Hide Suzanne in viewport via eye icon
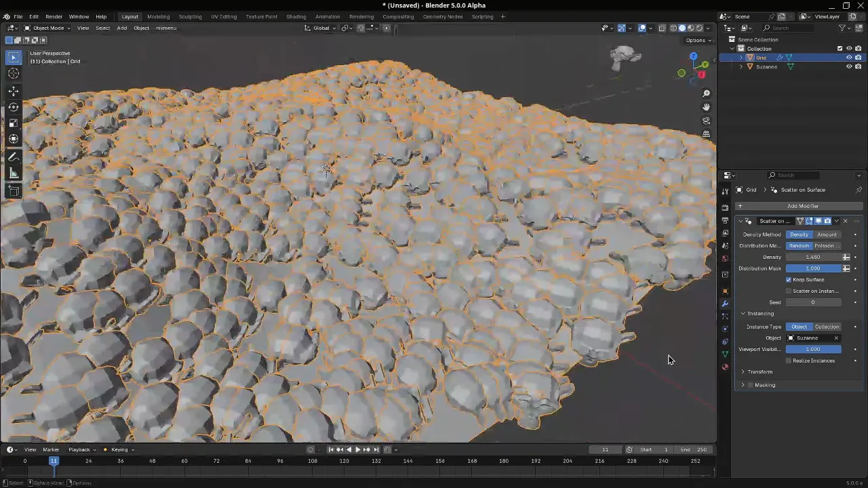Image resolution: width=868 pixels, height=488 pixels. 849,66
